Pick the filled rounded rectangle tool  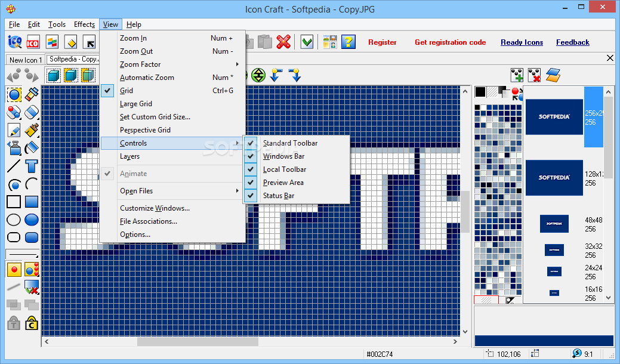coord(32,237)
